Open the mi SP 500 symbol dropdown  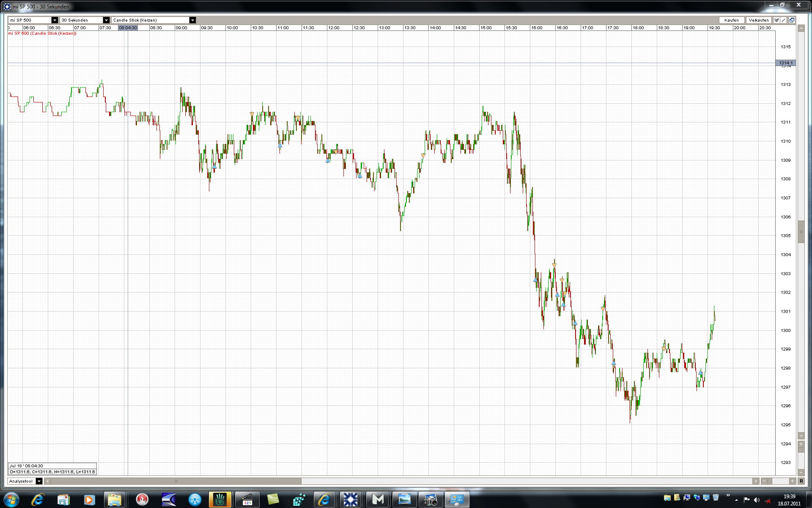[x=55, y=20]
